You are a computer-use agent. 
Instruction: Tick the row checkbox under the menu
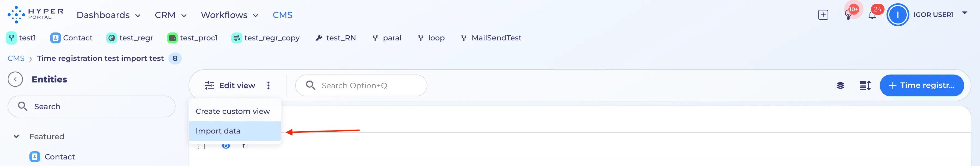tap(202, 146)
